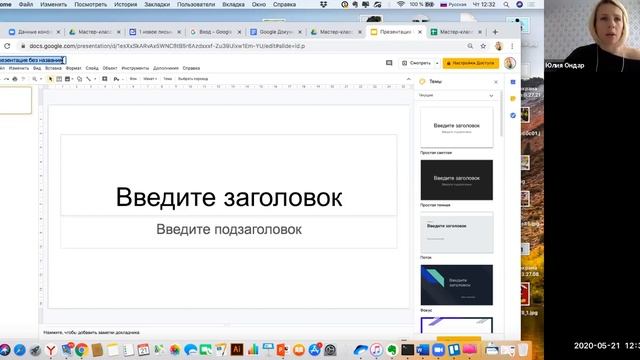640x360 pixels.
Task: Open the Google account avatar
Action: (x=510, y=63)
